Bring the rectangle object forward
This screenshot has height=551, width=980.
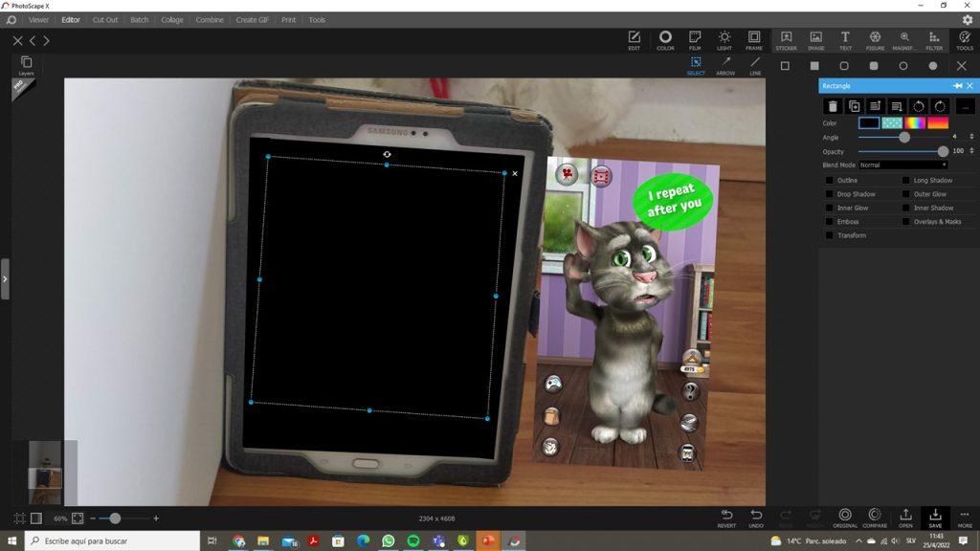click(876, 107)
